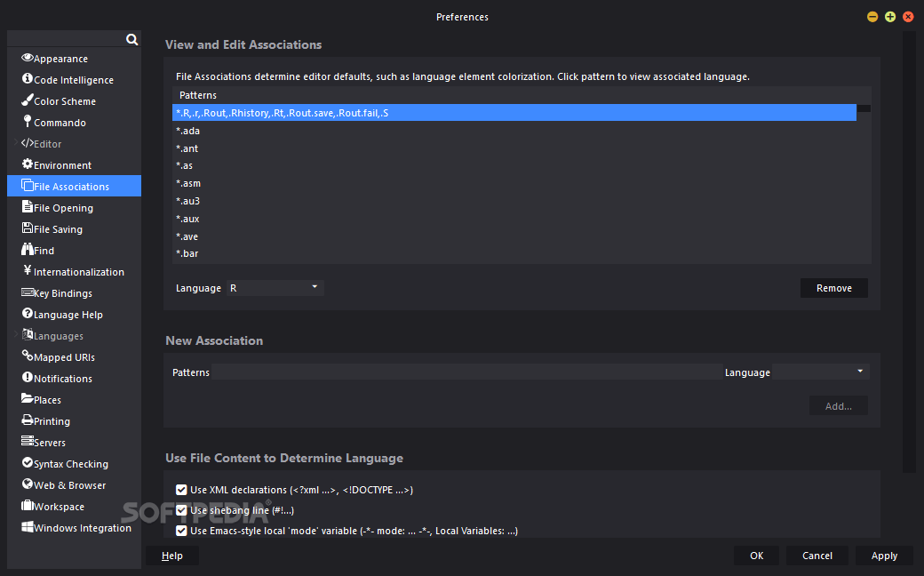
Task: Uncheck the Use XML declarations option
Action: pyautogui.click(x=180, y=489)
